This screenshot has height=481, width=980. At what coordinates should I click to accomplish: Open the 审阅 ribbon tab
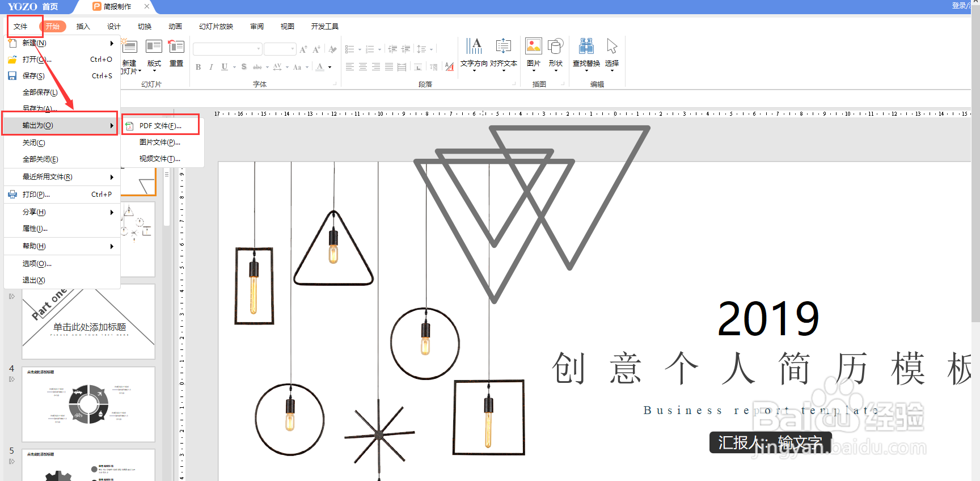[x=257, y=27]
